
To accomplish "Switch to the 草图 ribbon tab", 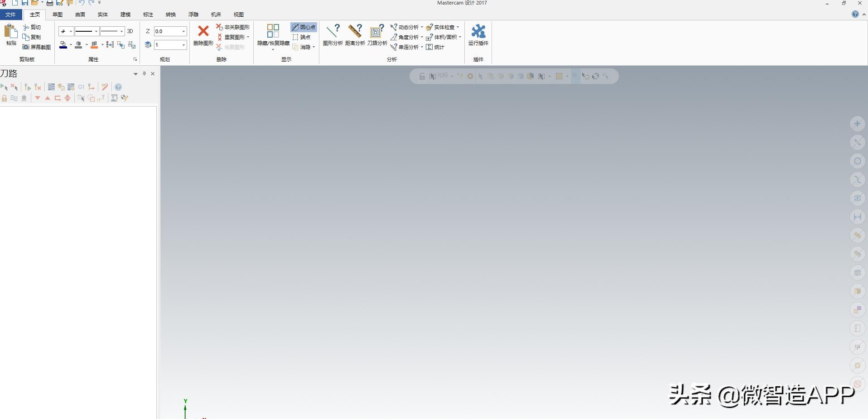I will 58,15.
